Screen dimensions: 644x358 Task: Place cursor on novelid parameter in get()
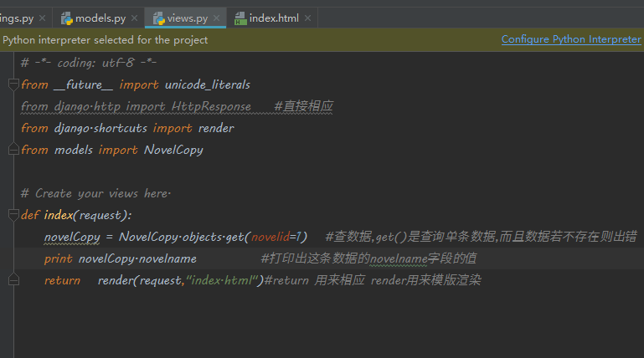(x=270, y=237)
